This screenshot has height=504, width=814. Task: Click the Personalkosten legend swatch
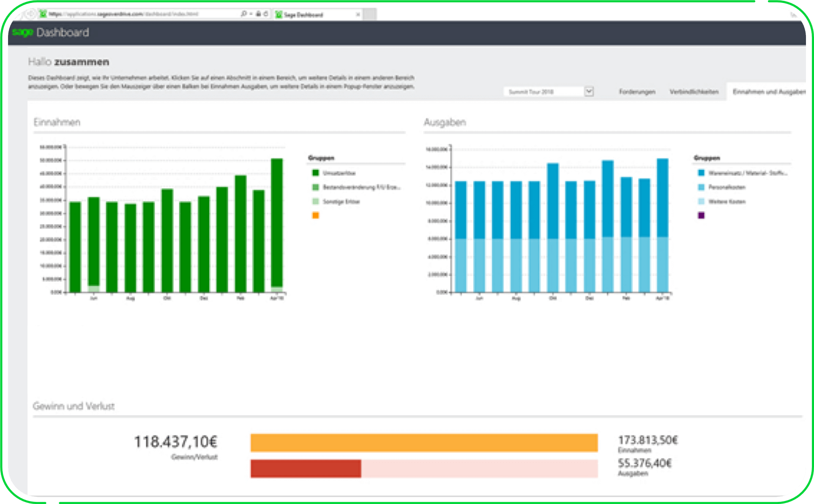coord(701,187)
